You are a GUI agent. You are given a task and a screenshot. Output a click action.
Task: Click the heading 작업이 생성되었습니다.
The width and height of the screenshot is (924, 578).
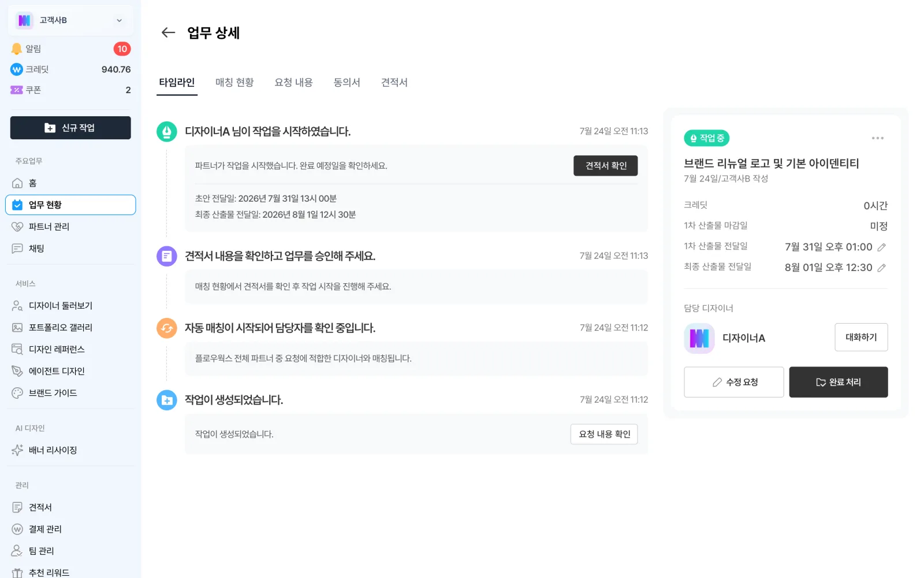(234, 400)
